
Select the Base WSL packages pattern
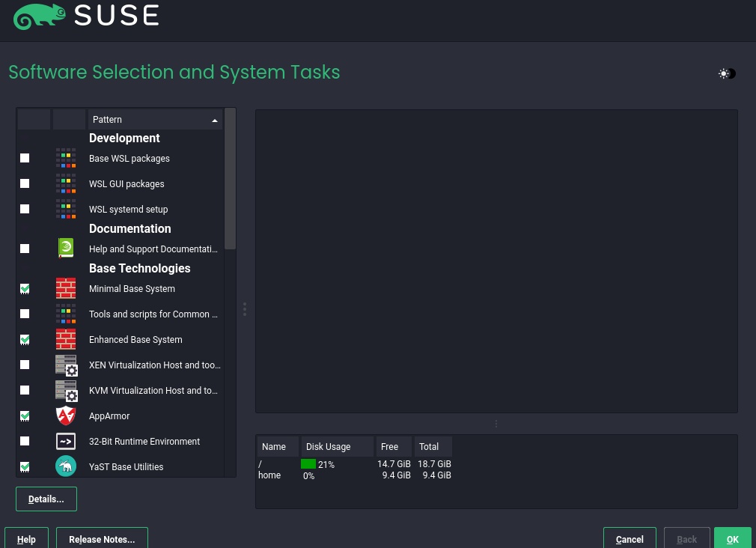click(x=129, y=158)
